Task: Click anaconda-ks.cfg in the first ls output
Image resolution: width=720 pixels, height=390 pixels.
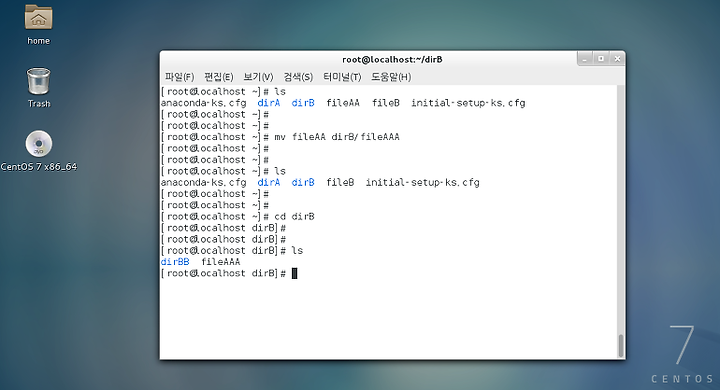Action: tap(203, 103)
